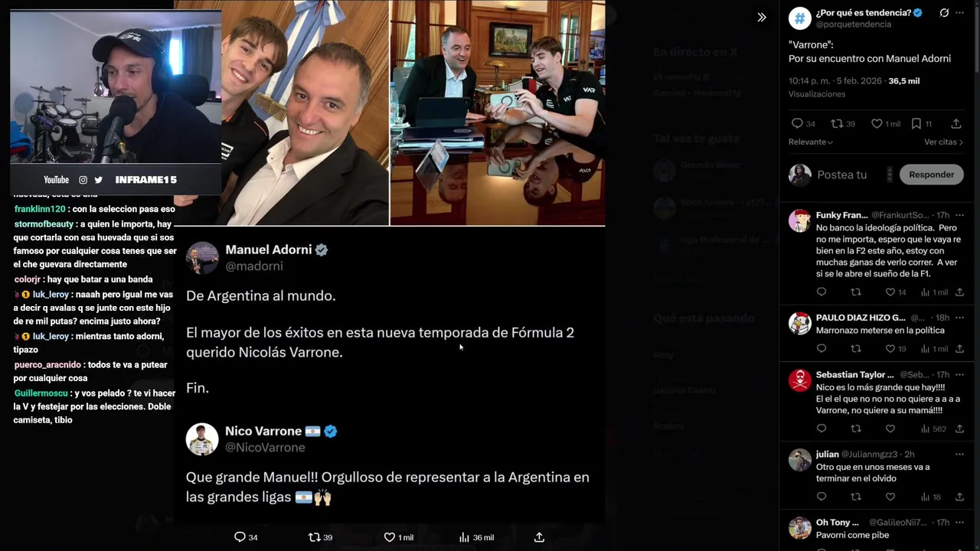Open the Relevante sort dropdown
Screen dimensions: 980x551
pos(810,142)
